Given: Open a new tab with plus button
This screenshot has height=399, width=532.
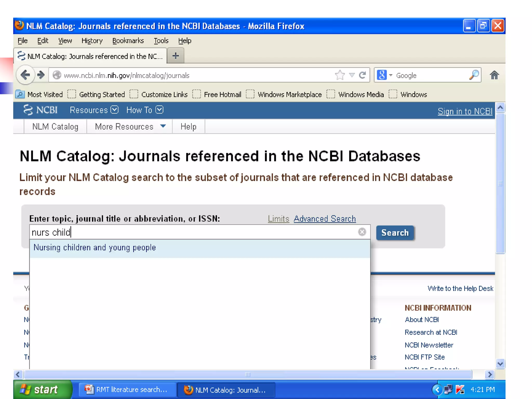Looking at the screenshot, I should click(176, 56).
